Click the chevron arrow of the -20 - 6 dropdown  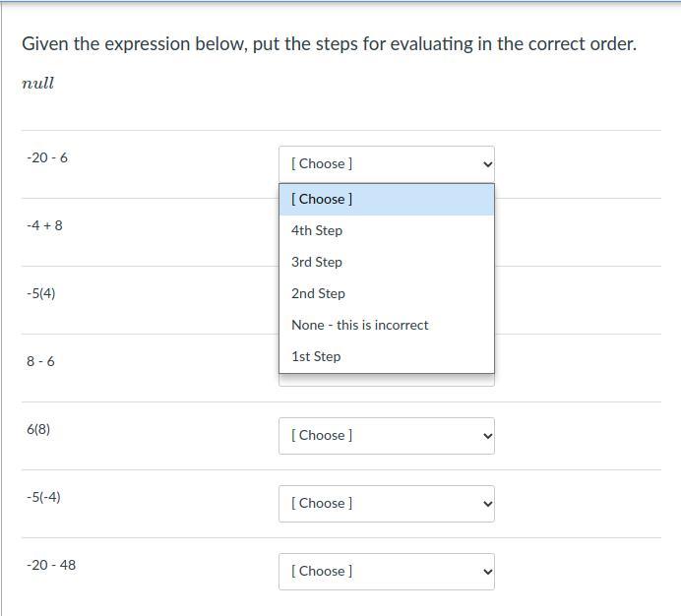click(x=488, y=164)
